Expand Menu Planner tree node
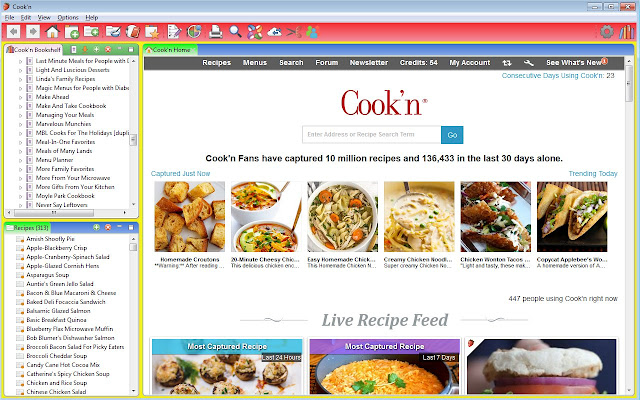Screen dimensions: 640x400 coord(20,160)
